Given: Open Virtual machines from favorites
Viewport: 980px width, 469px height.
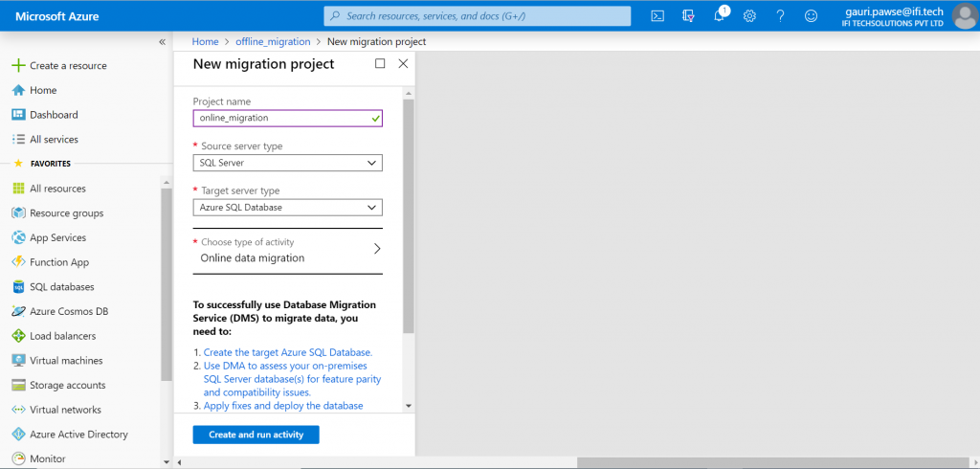Looking at the screenshot, I should click(x=66, y=361).
